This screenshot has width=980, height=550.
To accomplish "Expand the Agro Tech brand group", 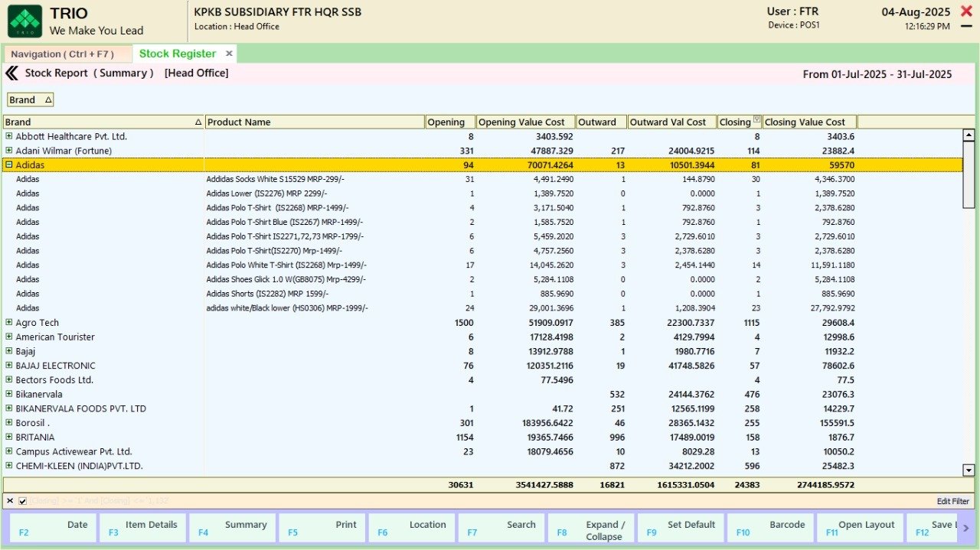I will pos(9,323).
